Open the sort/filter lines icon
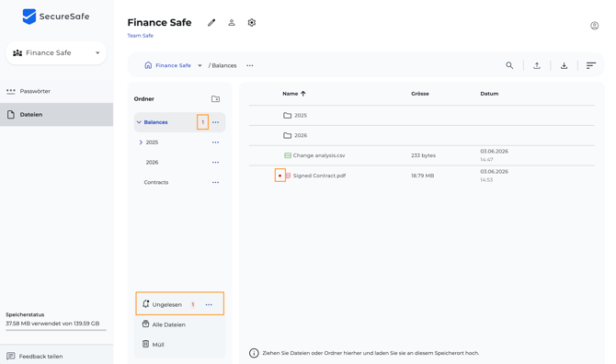This screenshot has width=616, height=364. (x=591, y=65)
